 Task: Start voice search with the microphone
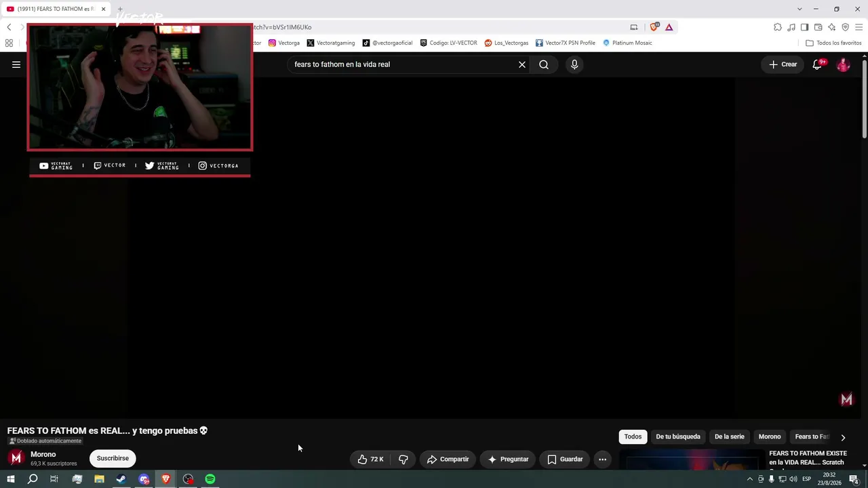pyautogui.click(x=574, y=64)
